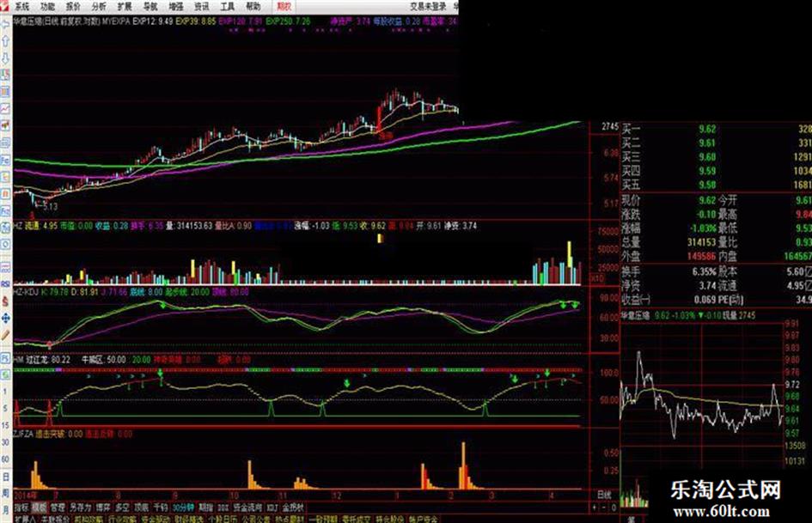The height and width of the screenshot is (523, 812).
Task: Open the 关联报价 bottom tab
Action: coord(55,519)
